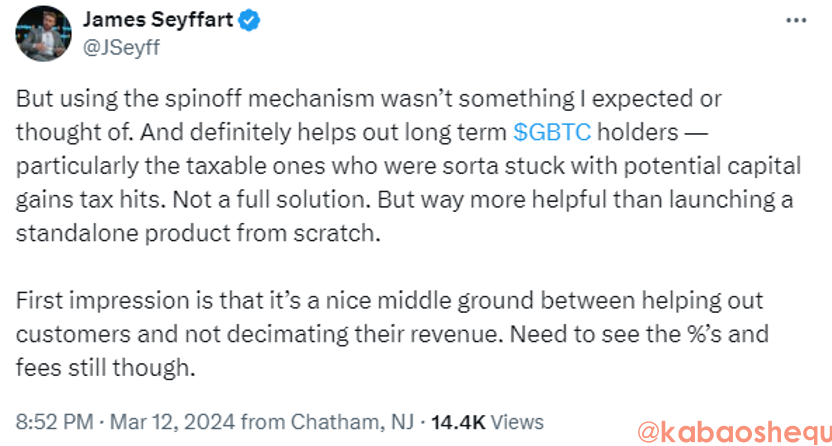This screenshot has width=832, height=446.
Task: Click the James Seyffart display name
Action: (157, 20)
